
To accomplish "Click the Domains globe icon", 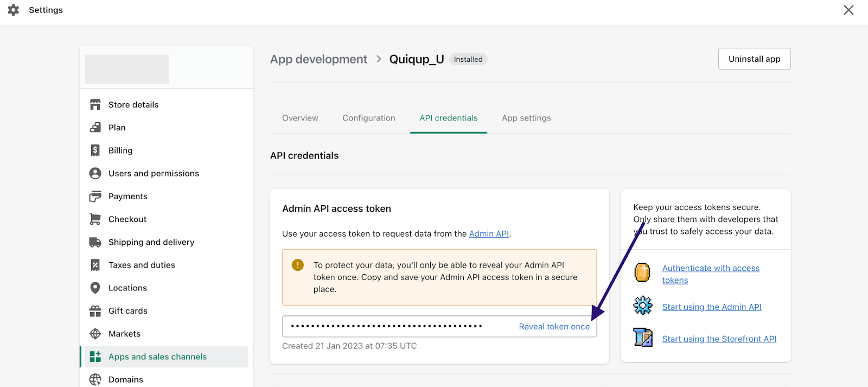I will point(95,379).
